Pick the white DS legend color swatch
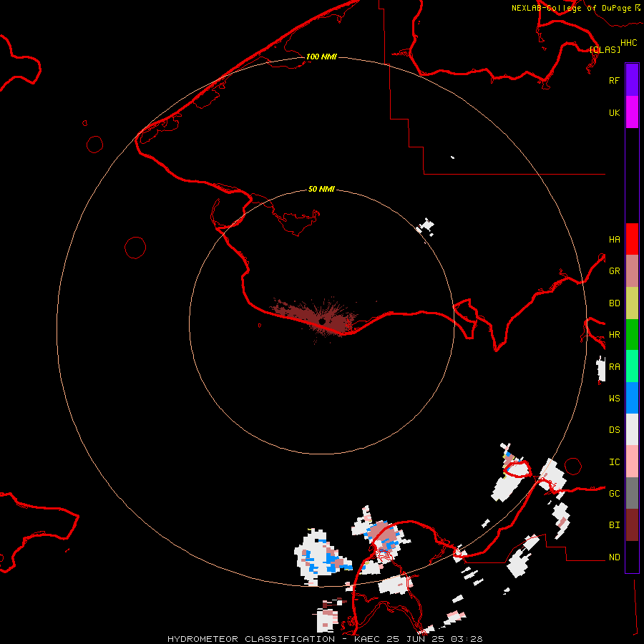Screen dimensions: 644x644 pyautogui.click(x=632, y=429)
